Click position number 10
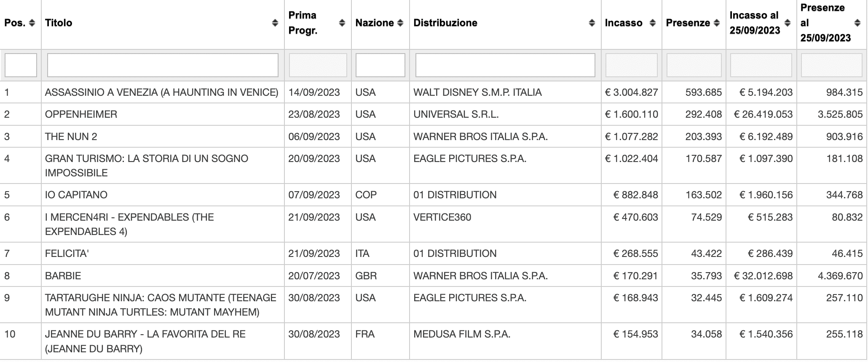868x362 pixels. coord(10,335)
